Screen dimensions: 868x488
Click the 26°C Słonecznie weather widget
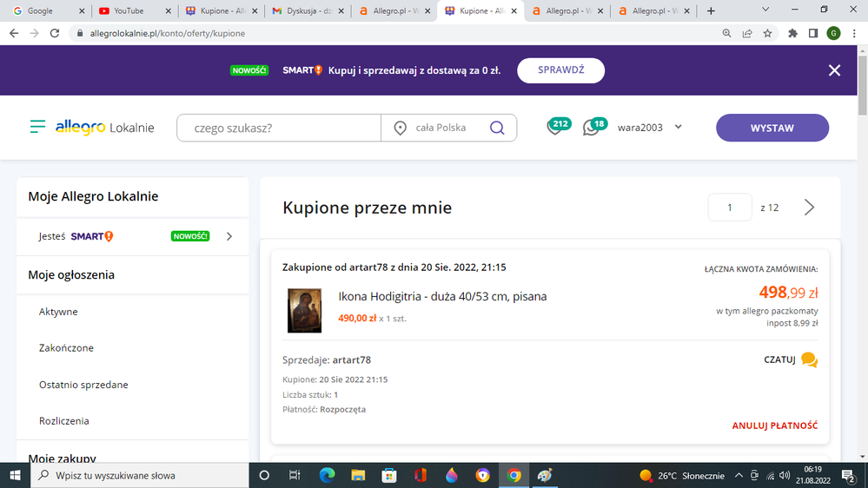[x=682, y=475]
